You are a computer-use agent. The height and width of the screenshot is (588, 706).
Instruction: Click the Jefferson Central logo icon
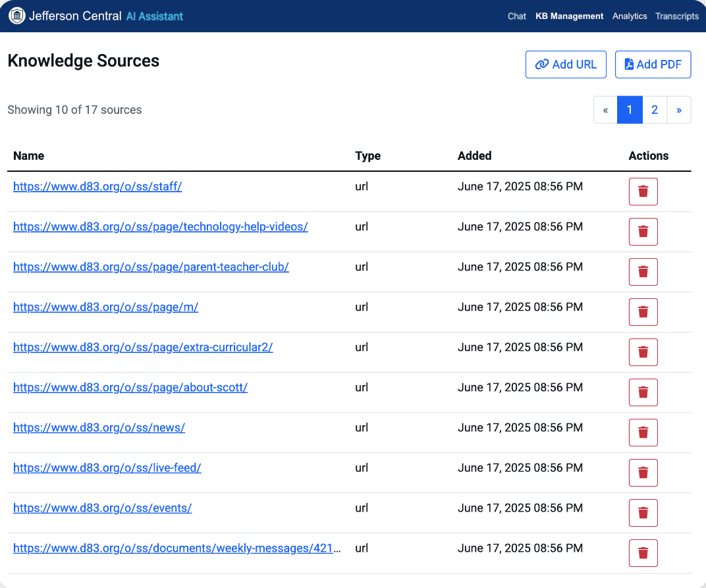[x=17, y=16]
